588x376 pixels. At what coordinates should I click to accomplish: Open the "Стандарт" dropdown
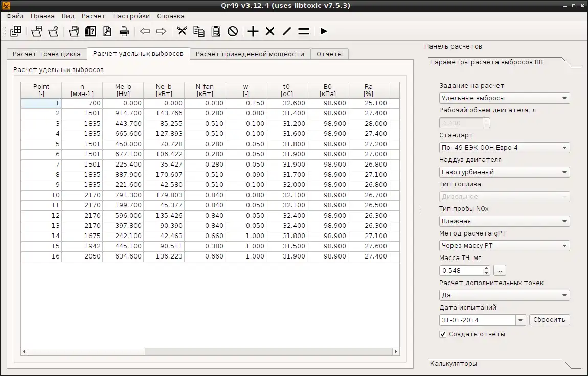point(504,148)
